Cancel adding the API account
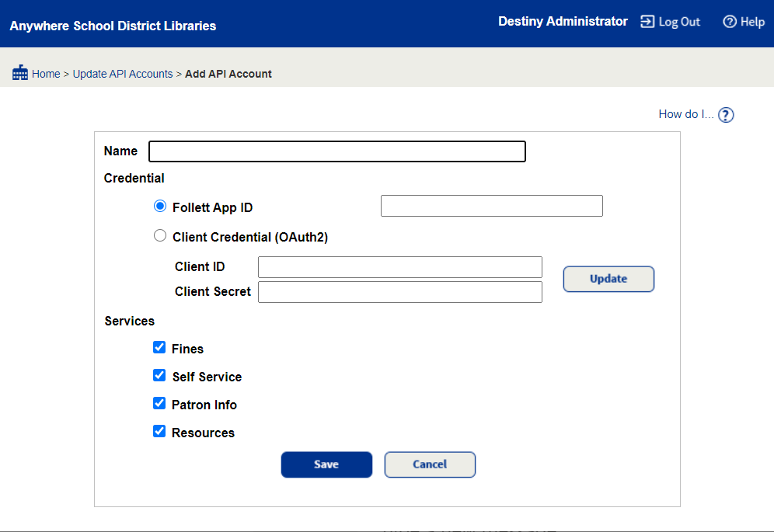Viewport: 774px width, 532px height. (430, 464)
